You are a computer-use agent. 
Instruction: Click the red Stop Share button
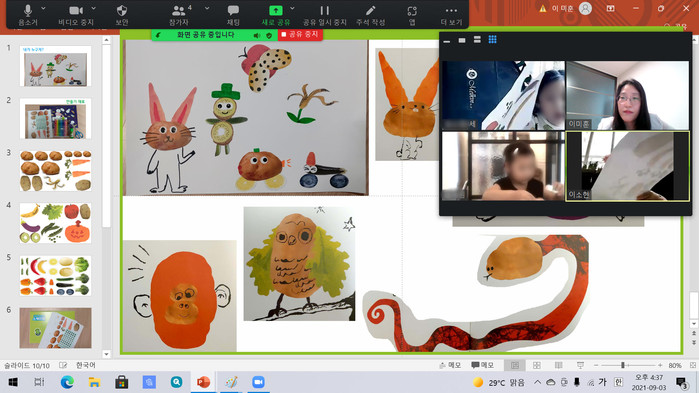coord(300,34)
